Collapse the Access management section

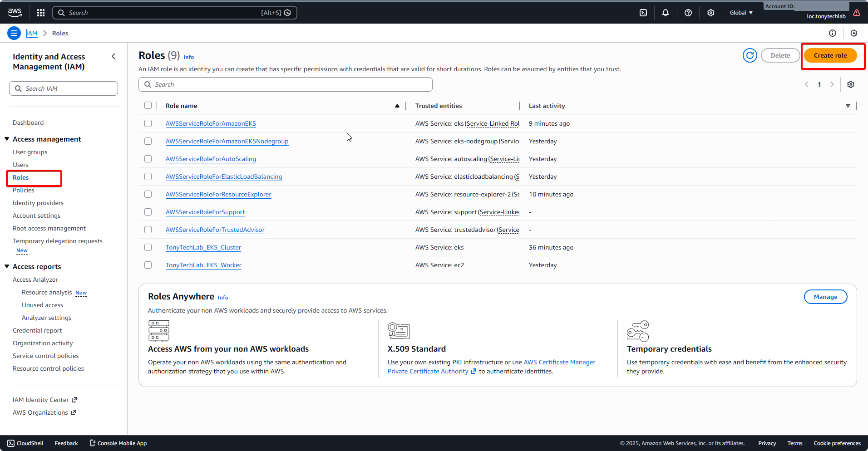pyautogui.click(x=7, y=139)
